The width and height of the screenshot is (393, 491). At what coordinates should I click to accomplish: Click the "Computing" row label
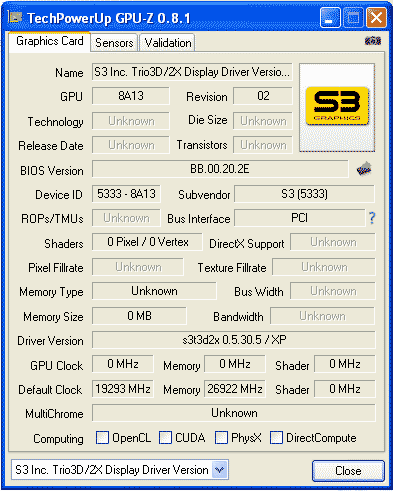point(58,439)
